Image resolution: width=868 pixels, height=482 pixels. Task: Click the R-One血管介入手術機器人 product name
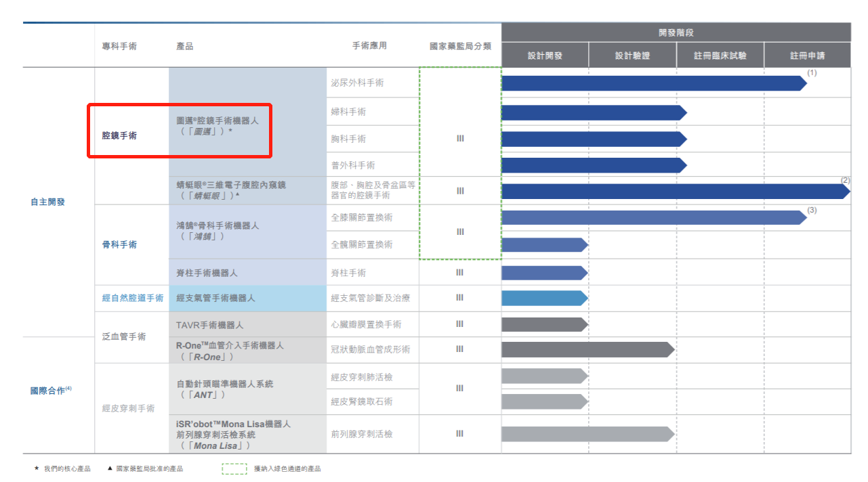coord(230,345)
